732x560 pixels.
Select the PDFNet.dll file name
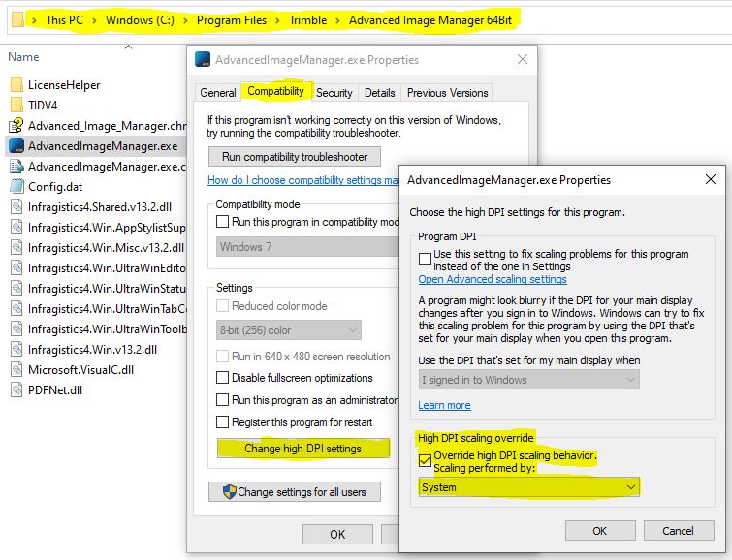[x=55, y=390]
